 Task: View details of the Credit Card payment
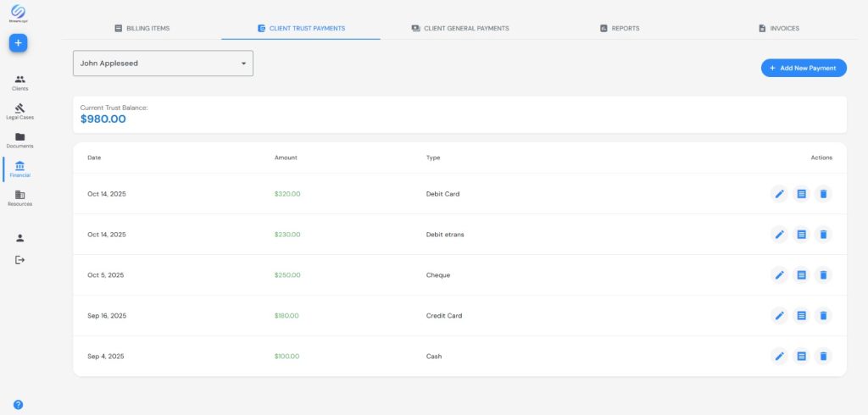[801, 316]
